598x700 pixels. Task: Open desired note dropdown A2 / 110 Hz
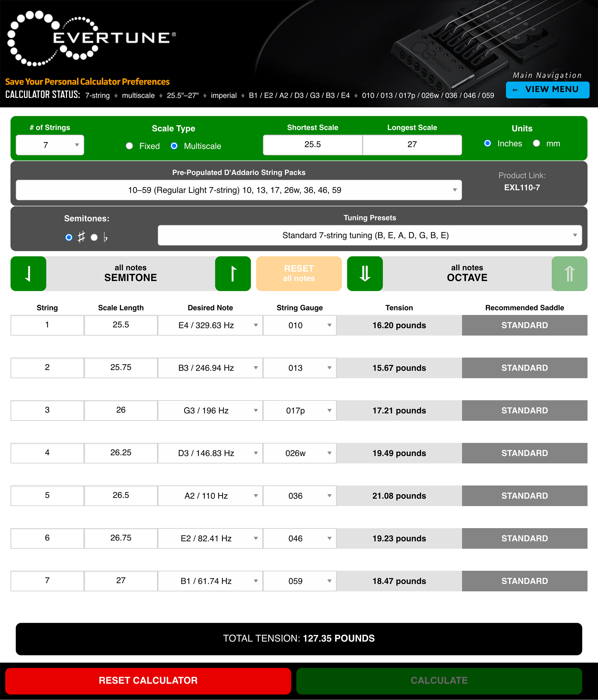[210, 496]
